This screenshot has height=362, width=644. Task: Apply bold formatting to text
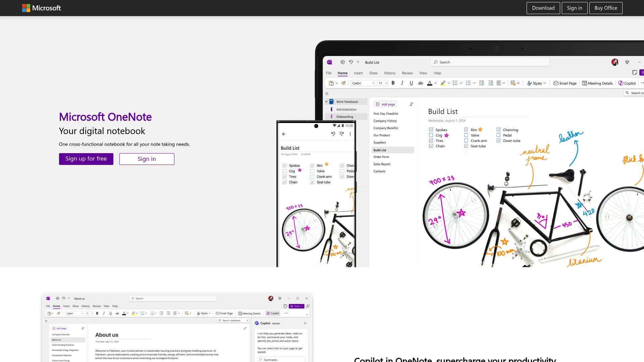pyautogui.click(x=393, y=83)
